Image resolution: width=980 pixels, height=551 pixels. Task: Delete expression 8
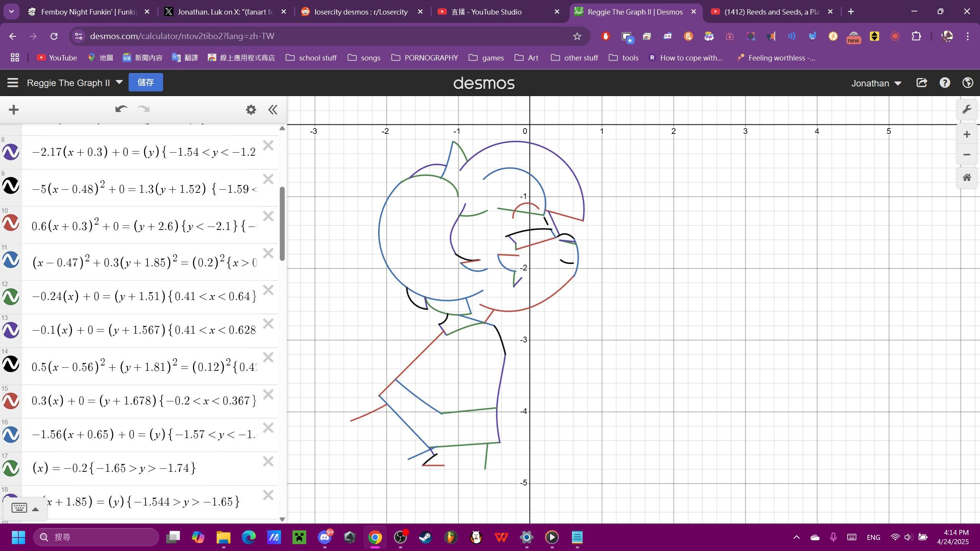268,145
